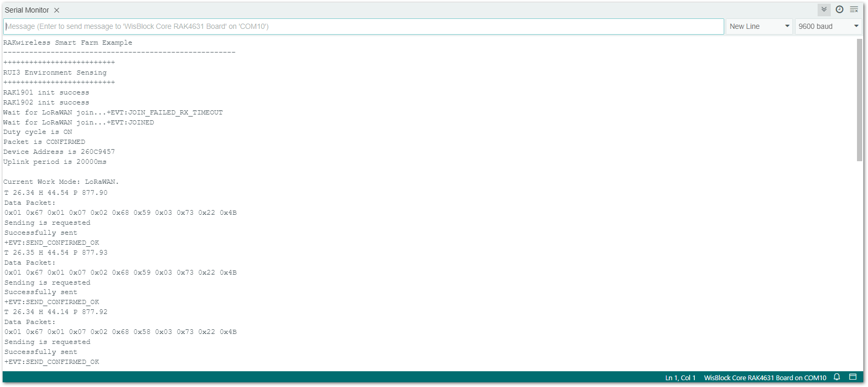This screenshot has height=387, width=868.
Task: Click 'Current Work Mode: LoRaWAN.' line
Action: (x=61, y=182)
